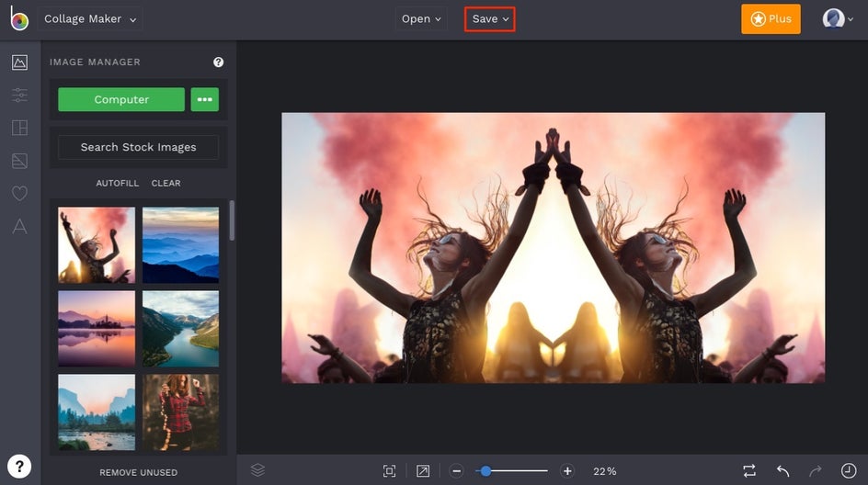Open the Image Manager sidebar tab
This screenshot has height=485, width=868.
click(19, 62)
